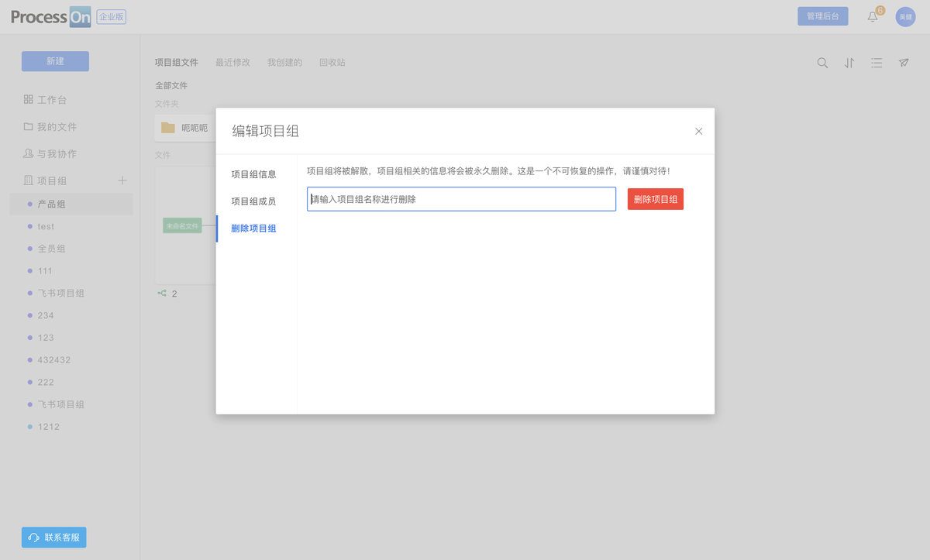Click the sort order icon
This screenshot has height=560, width=930.
(x=849, y=63)
